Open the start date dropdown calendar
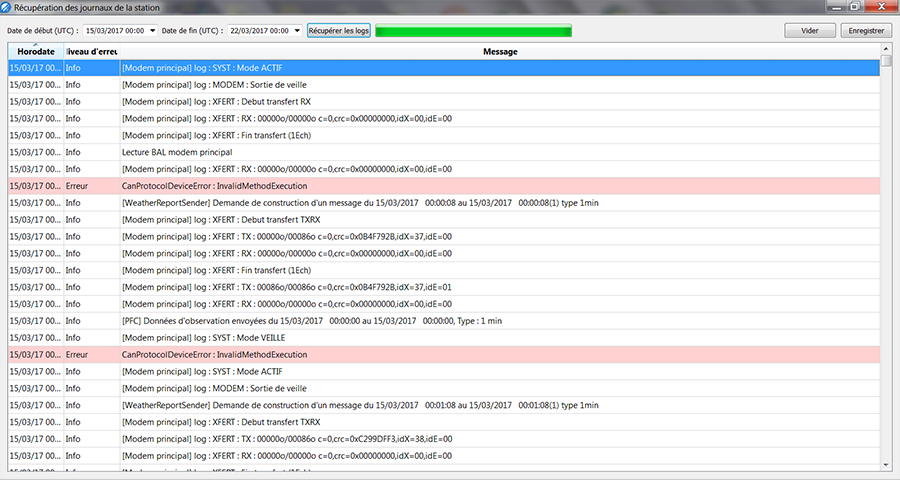 point(153,31)
